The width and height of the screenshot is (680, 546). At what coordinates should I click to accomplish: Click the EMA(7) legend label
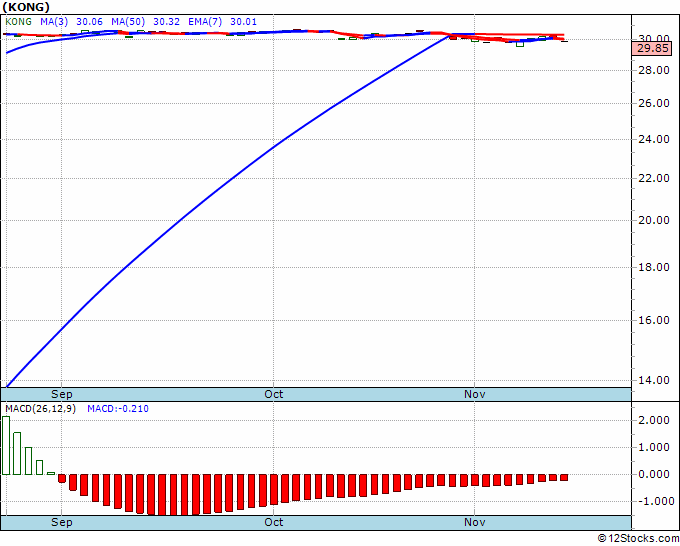tap(205, 22)
